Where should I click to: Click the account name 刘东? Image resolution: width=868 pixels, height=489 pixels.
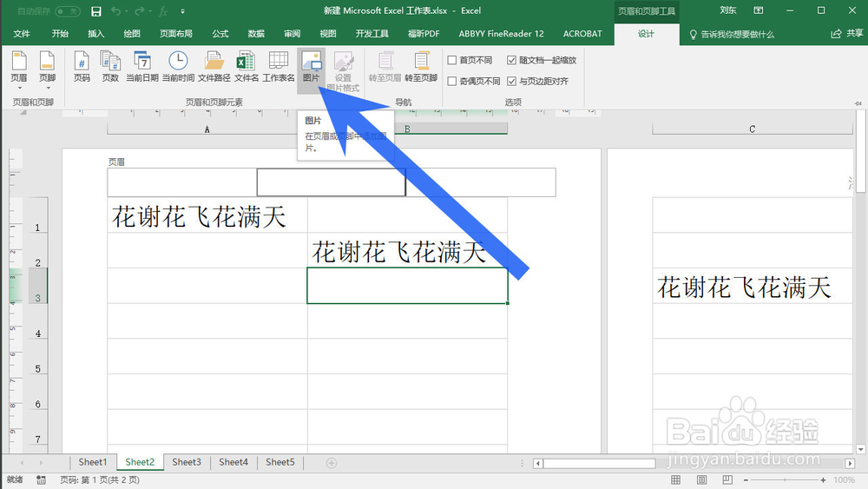(x=728, y=10)
